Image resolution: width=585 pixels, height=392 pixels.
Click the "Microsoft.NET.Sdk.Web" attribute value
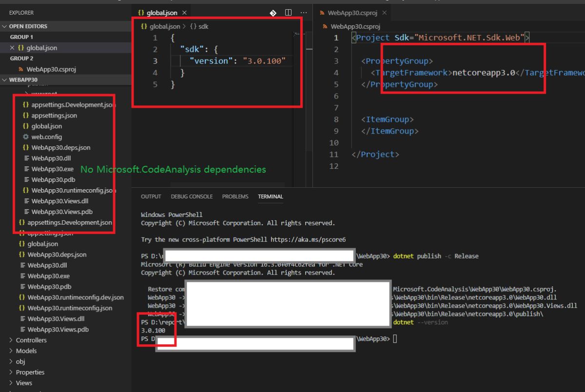pyautogui.click(x=469, y=38)
